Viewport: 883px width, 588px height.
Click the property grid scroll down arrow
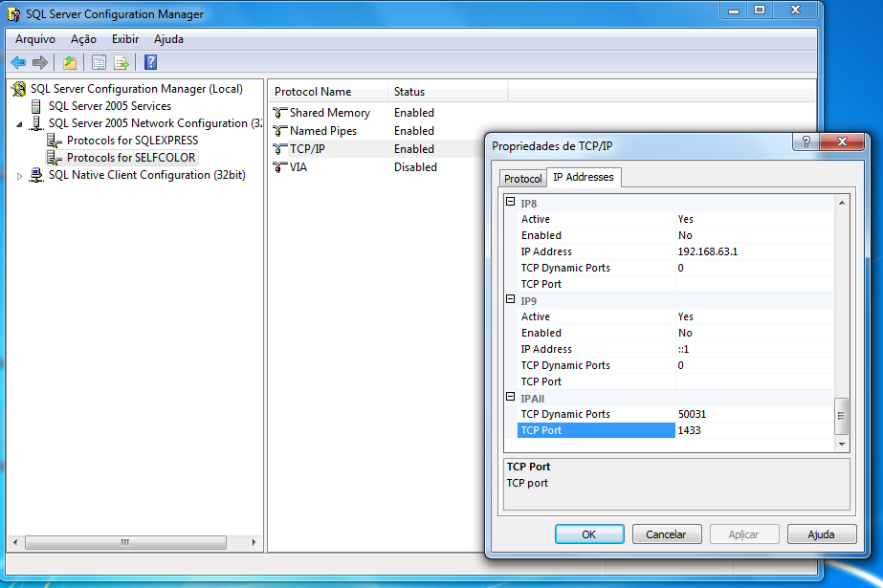841,444
